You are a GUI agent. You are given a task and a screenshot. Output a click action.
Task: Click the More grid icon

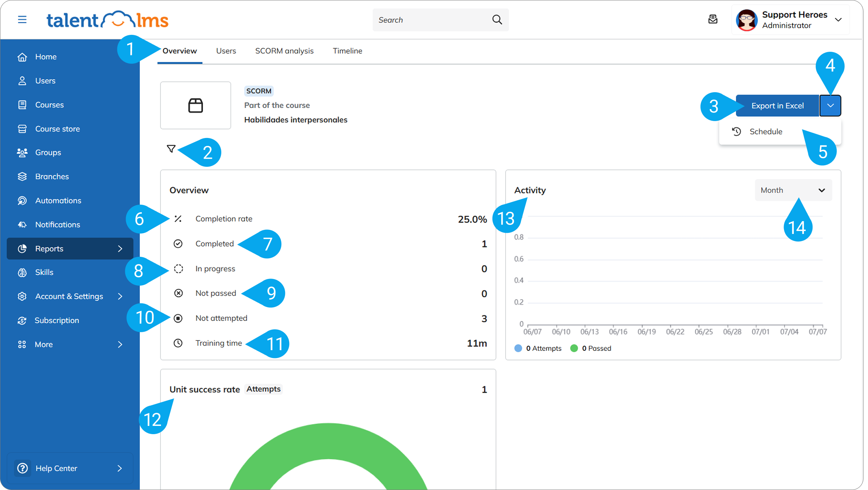coord(22,345)
